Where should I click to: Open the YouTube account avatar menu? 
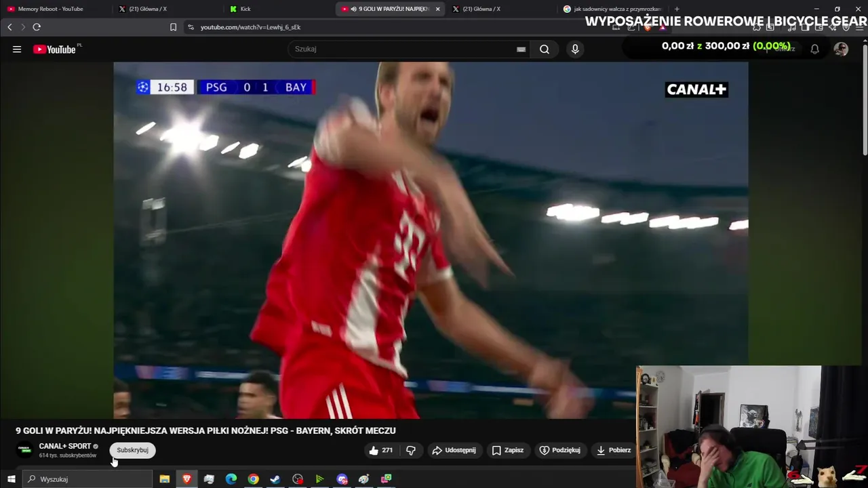841,49
